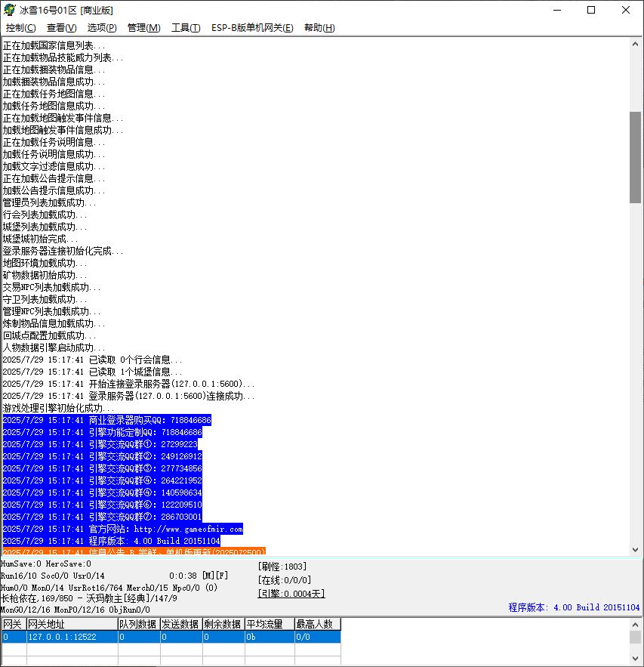This screenshot has height=667, width=644.
Task: Click the HumSave:0 HeroSave:0 status line
Action: pos(45,564)
